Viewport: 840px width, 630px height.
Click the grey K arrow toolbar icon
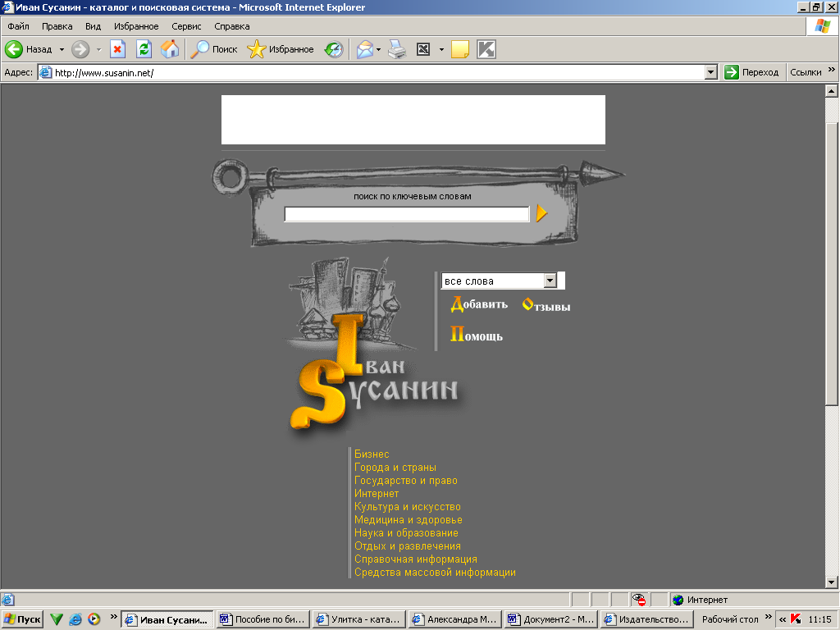click(x=486, y=49)
